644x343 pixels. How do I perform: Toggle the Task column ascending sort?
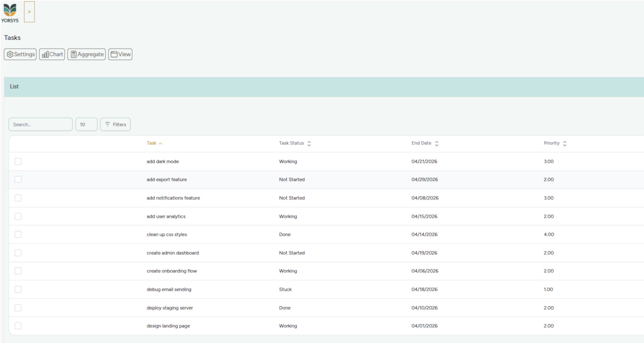pos(161,143)
